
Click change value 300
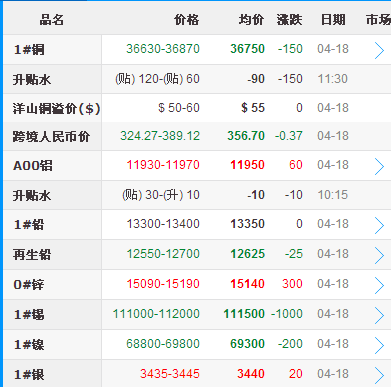292,284
